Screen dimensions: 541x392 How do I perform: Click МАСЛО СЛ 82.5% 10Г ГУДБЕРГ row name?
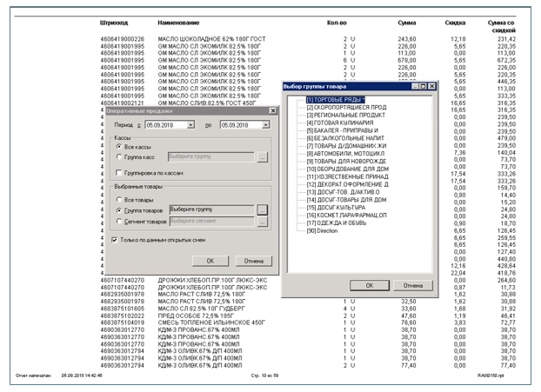click(201, 309)
